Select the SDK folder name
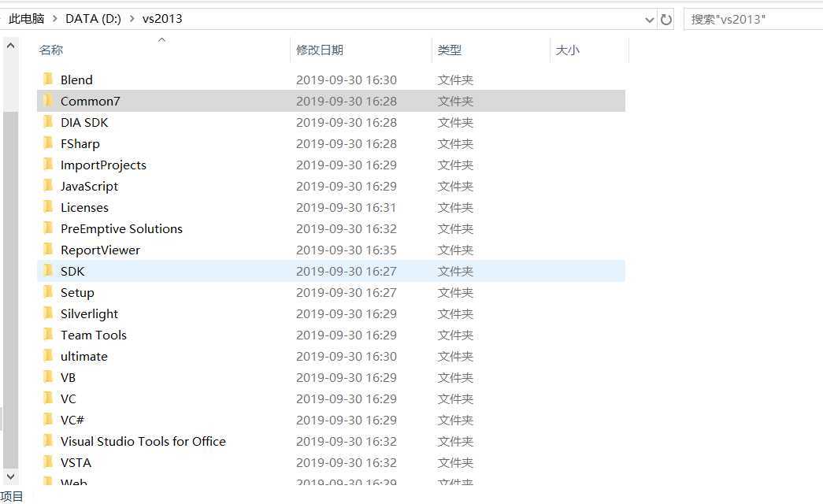This screenshot has width=823, height=504. pos(72,271)
